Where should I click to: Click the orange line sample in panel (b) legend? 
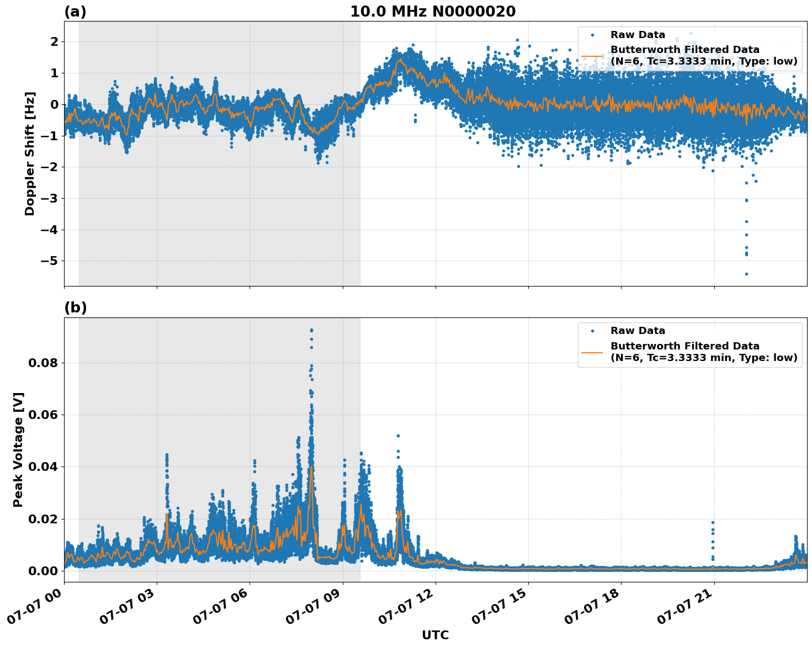[x=592, y=352]
